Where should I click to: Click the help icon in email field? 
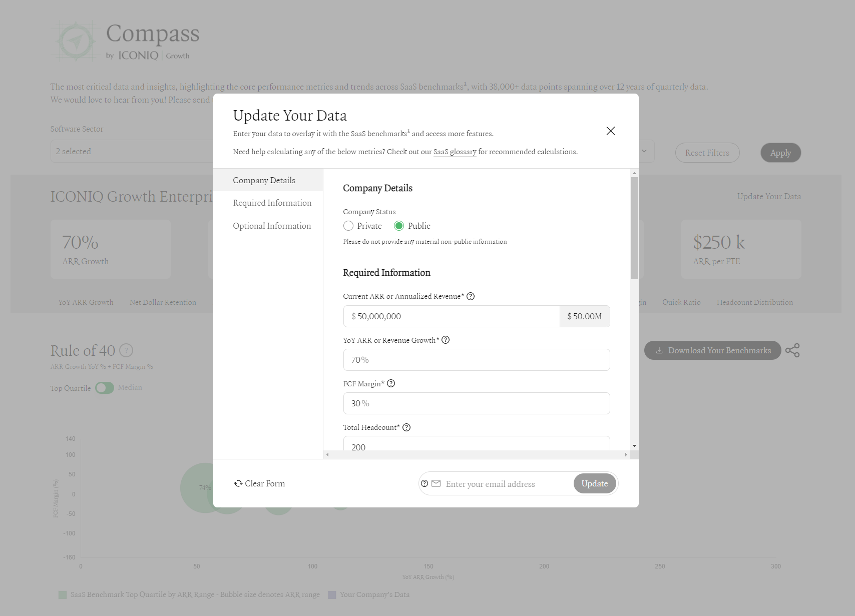pos(424,483)
